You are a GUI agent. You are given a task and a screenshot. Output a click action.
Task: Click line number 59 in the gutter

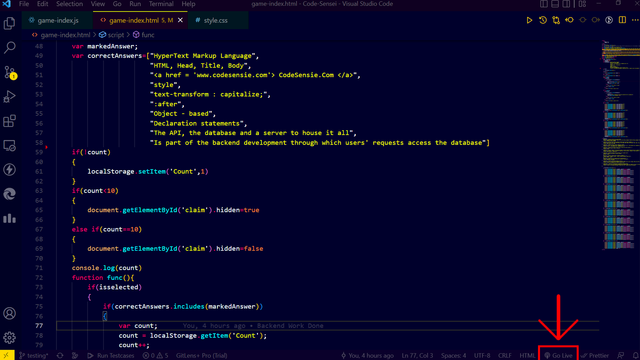click(39, 152)
